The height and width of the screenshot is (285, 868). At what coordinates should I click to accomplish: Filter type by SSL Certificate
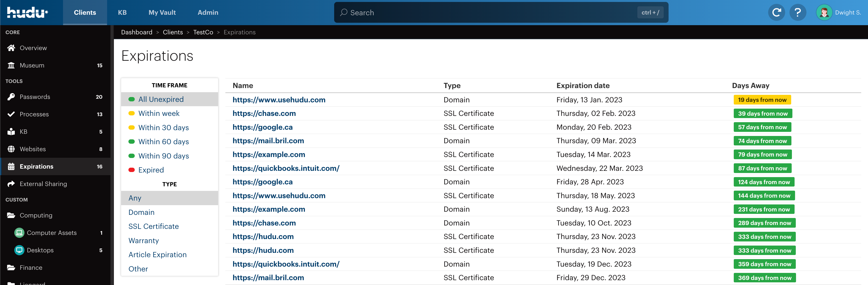pyautogui.click(x=169, y=226)
